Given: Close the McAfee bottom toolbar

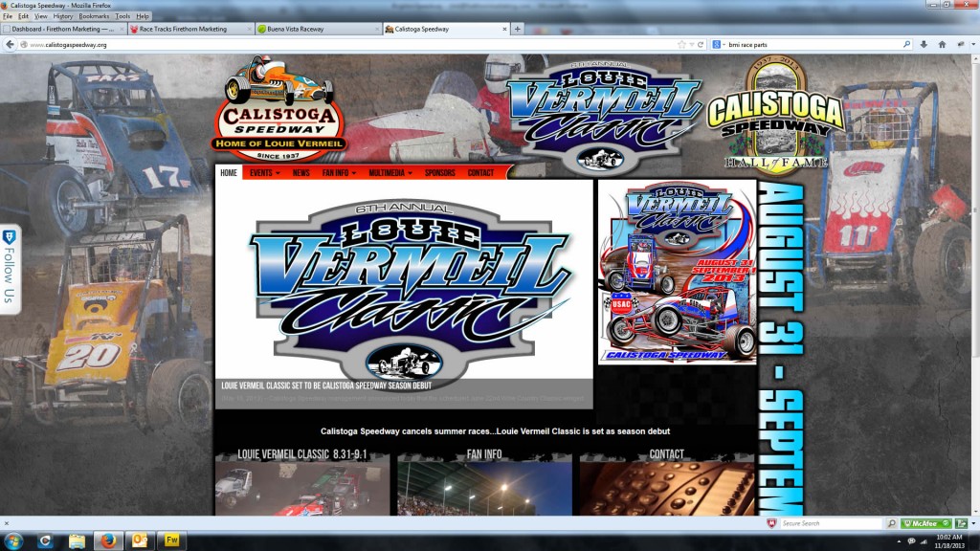Looking at the screenshot, I should coord(7,523).
